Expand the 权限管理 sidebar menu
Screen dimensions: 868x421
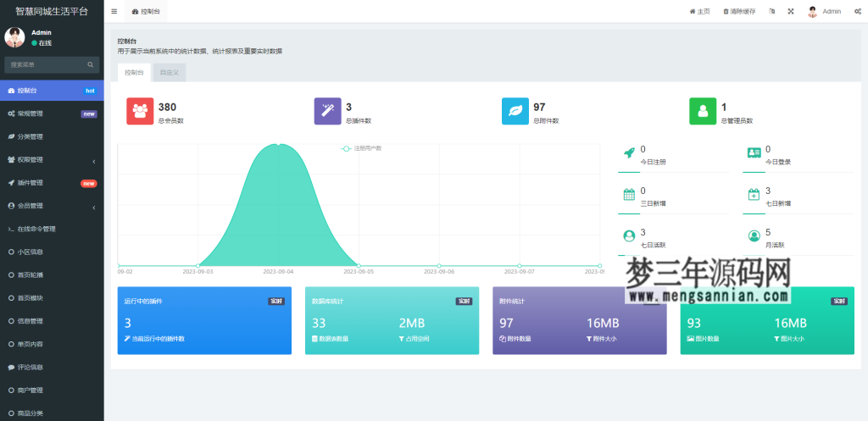pyautogui.click(x=51, y=159)
